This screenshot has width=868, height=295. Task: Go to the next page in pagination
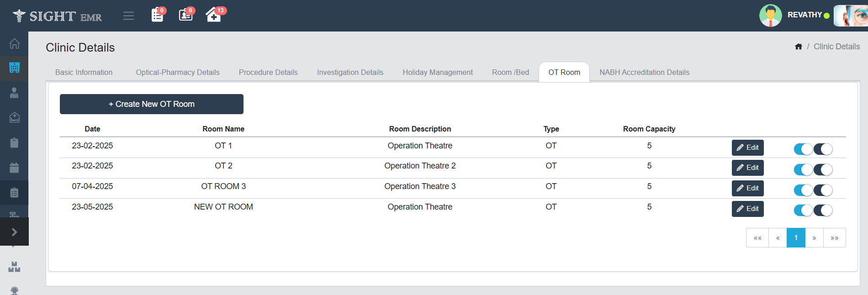[x=814, y=238]
